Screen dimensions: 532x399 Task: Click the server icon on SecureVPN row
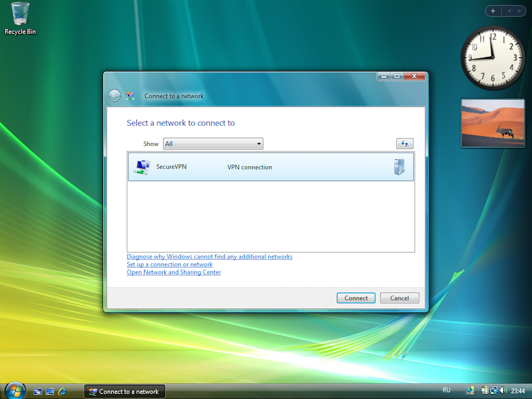point(400,167)
